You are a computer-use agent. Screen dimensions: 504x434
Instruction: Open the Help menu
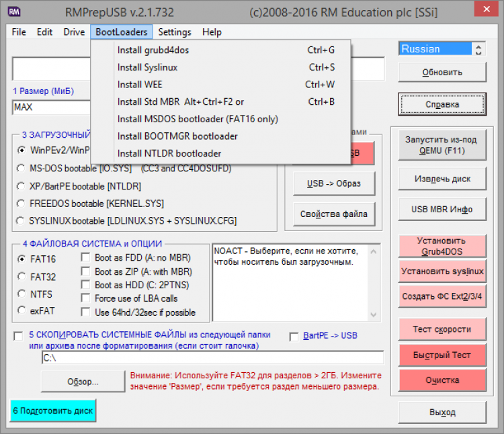pos(212,32)
